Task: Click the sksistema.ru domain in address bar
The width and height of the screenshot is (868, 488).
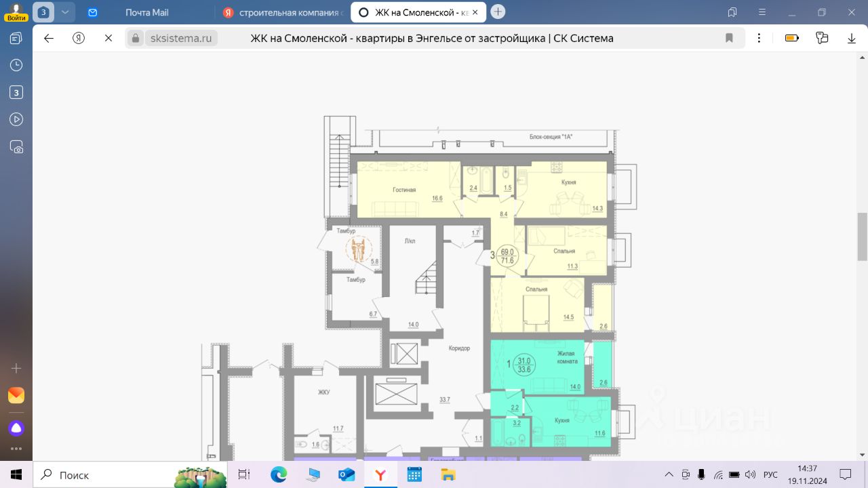Action: click(180, 38)
